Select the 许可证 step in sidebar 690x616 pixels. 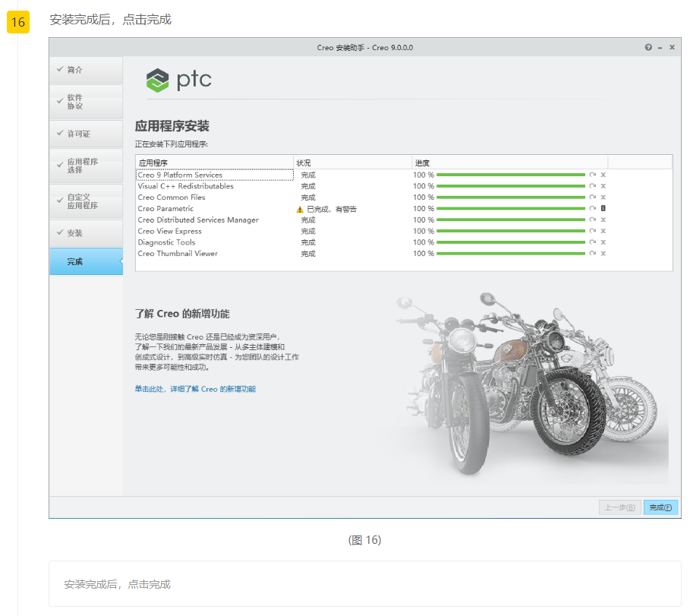click(87, 134)
